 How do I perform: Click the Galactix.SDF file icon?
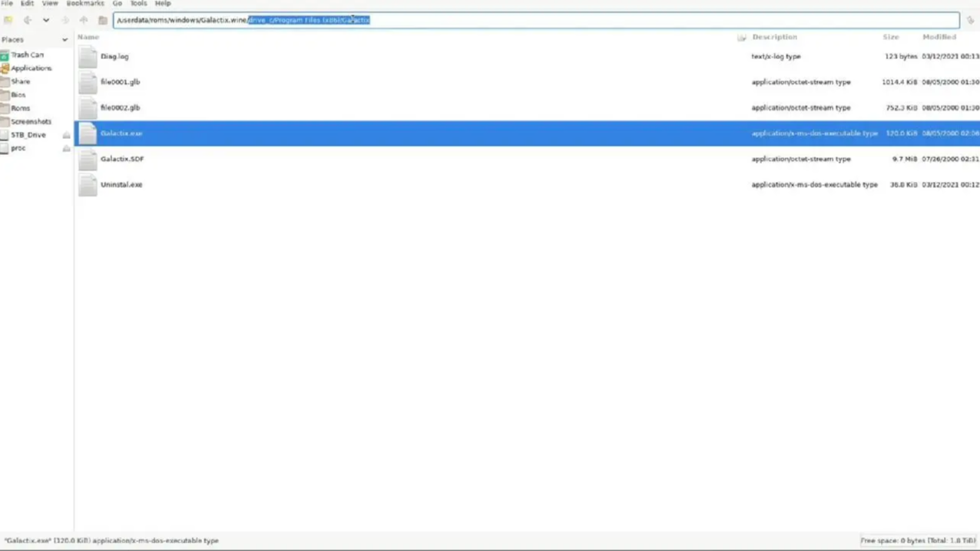tap(88, 159)
